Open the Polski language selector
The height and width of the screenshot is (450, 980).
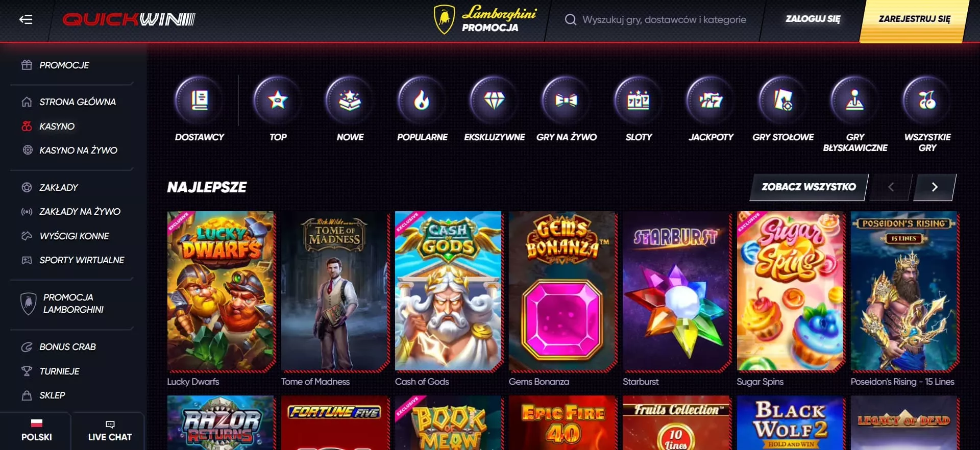(36, 430)
